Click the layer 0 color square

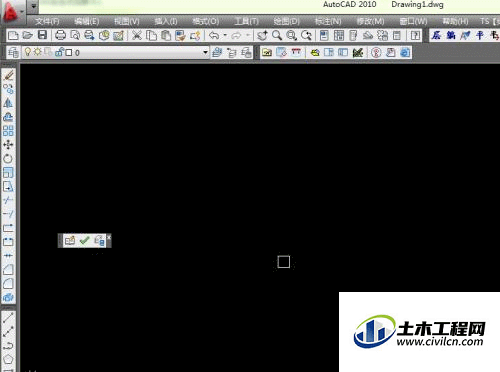point(69,53)
